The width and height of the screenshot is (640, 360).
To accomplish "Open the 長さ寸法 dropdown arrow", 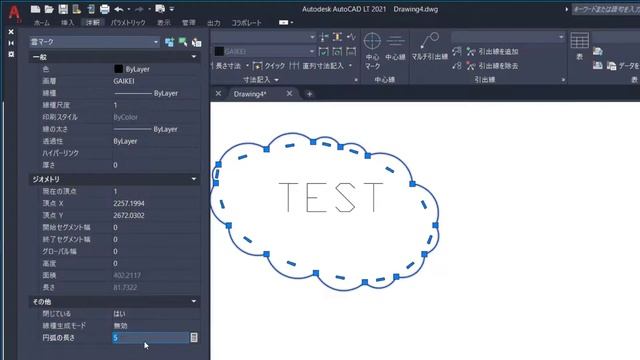I will (247, 66).
